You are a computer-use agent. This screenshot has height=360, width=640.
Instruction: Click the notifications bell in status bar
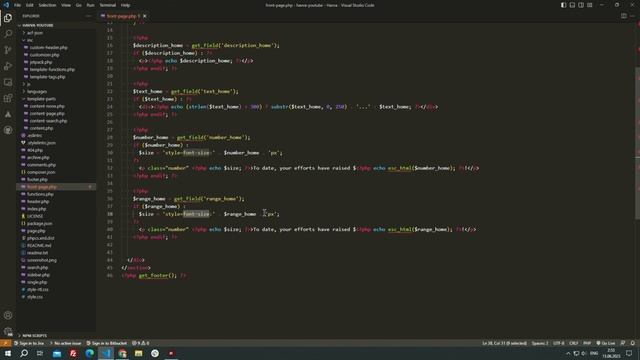point(633,343)
